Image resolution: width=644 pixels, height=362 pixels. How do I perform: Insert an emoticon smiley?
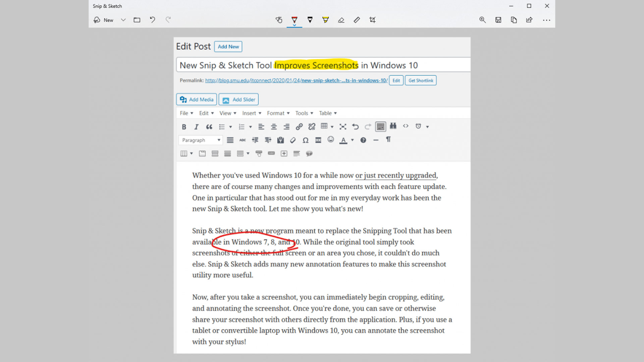(331, 139)
